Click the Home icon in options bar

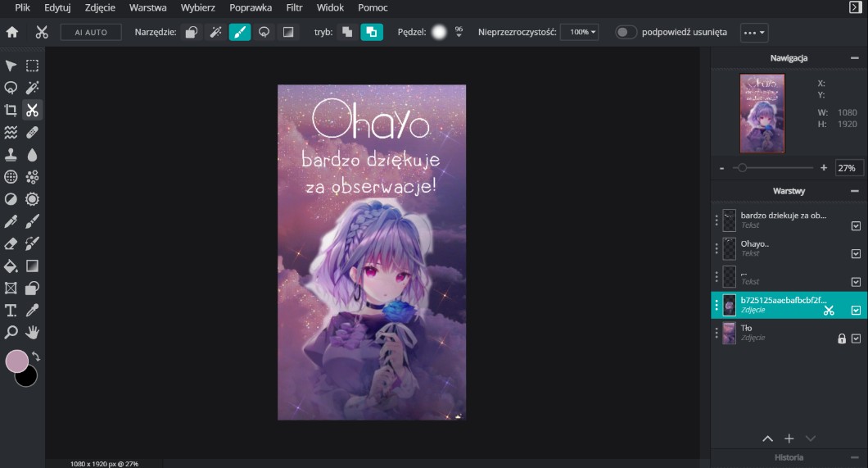coord(12,32)
